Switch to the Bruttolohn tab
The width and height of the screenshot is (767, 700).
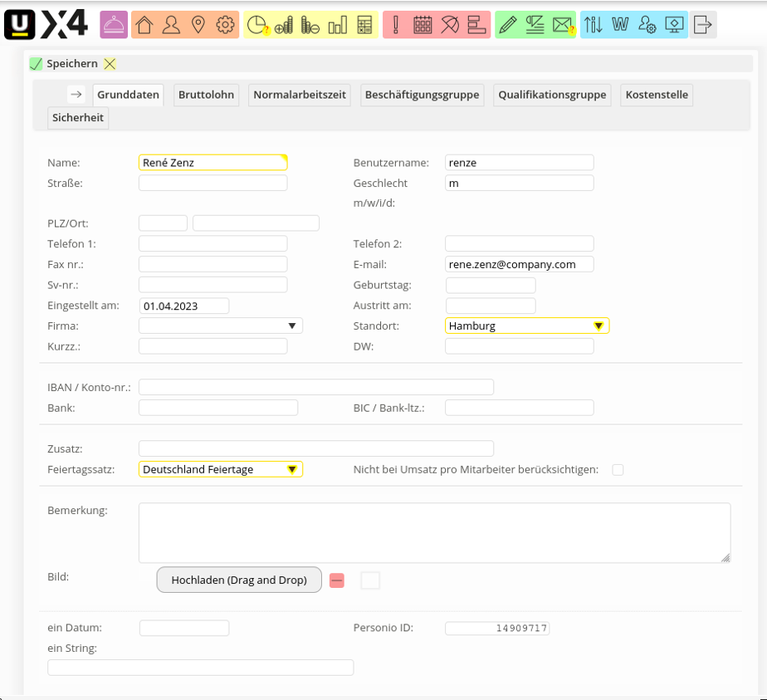(x=207, y=95)
